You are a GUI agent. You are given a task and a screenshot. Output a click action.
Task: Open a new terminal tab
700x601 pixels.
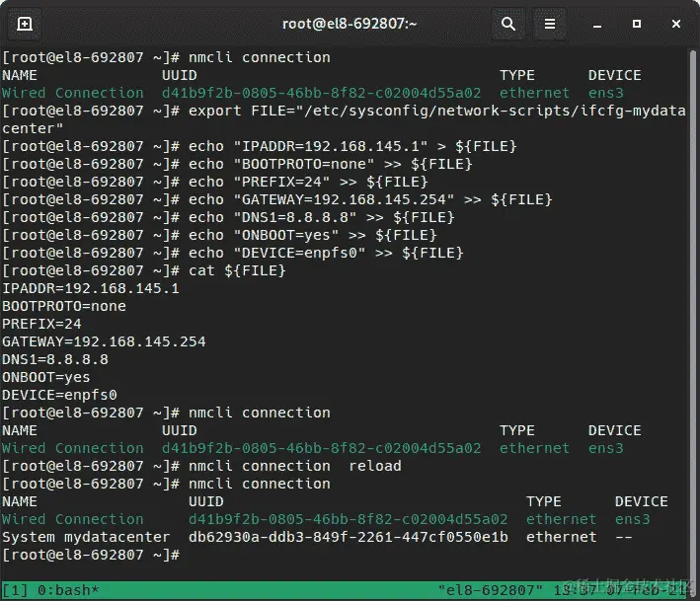tap(25, 24)
